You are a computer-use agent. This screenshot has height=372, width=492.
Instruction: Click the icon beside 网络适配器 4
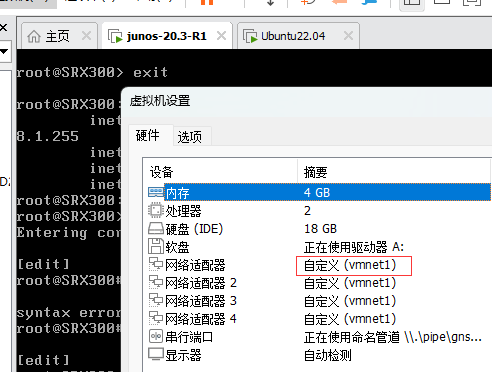pyautogui.click(x=156, y=319)
